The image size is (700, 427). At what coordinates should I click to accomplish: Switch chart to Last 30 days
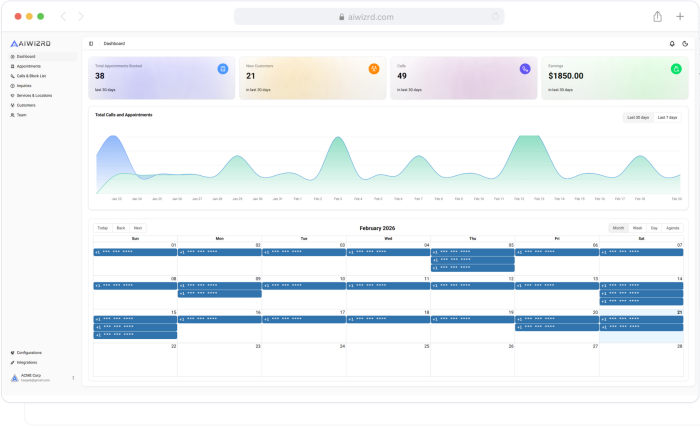(x=637, y=117)
